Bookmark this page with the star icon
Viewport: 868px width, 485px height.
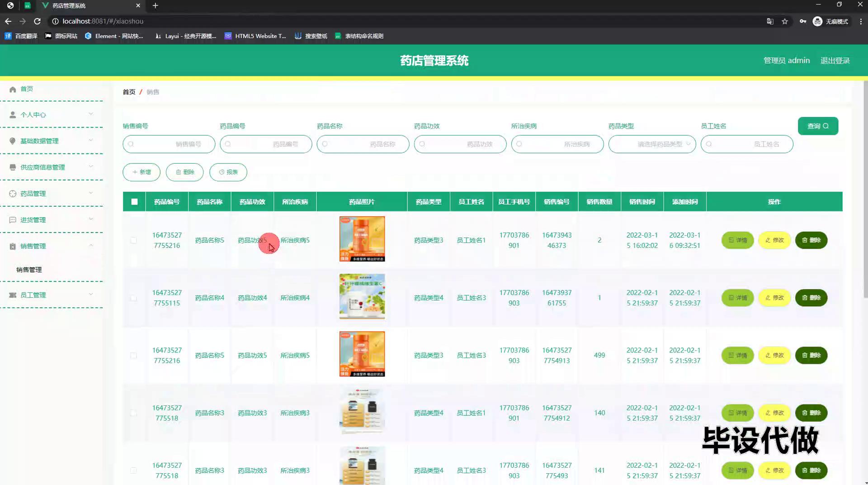pos(785,21)
